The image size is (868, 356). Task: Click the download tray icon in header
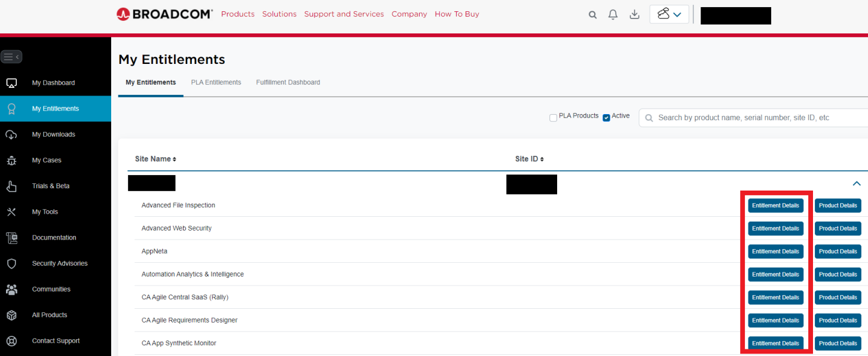[635, 14]
